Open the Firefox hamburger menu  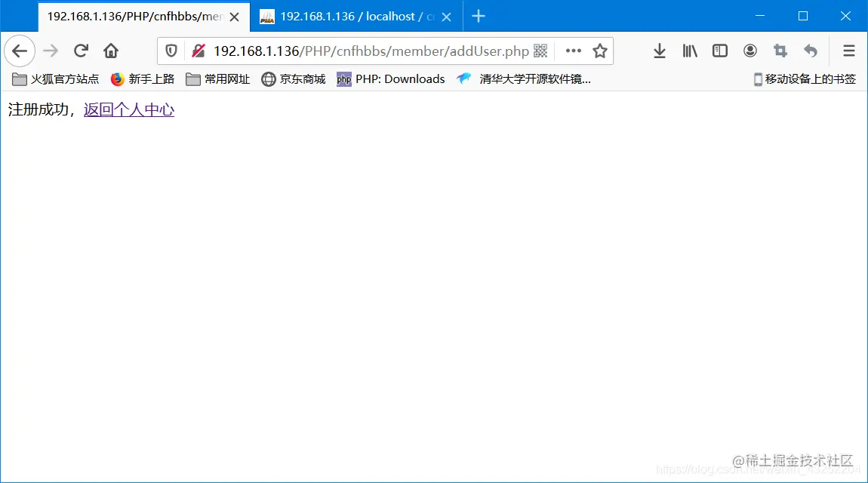(x=848, y=51)
